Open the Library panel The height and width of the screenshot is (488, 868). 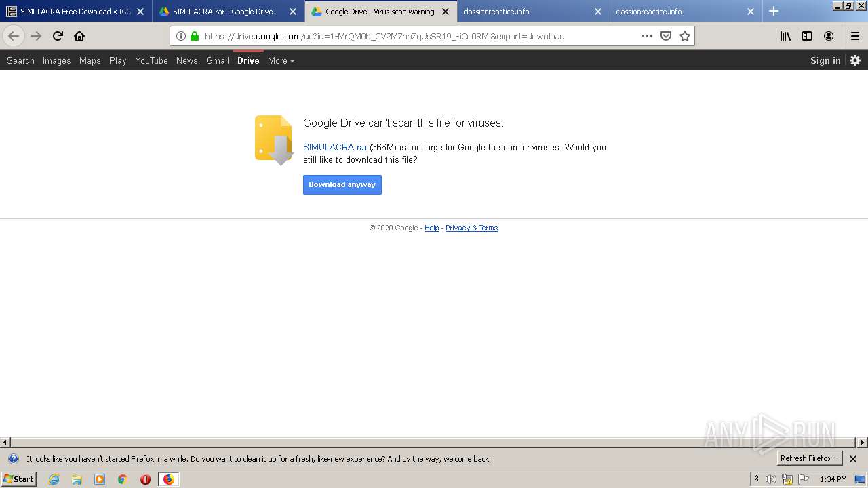pos(785,36)
